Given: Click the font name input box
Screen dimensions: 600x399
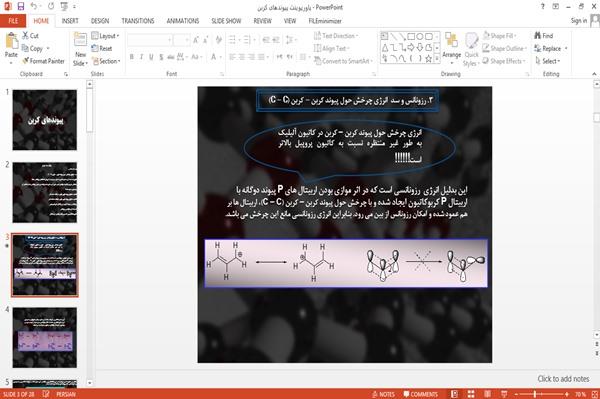Looking at the screenshot, I should [150, 40].
